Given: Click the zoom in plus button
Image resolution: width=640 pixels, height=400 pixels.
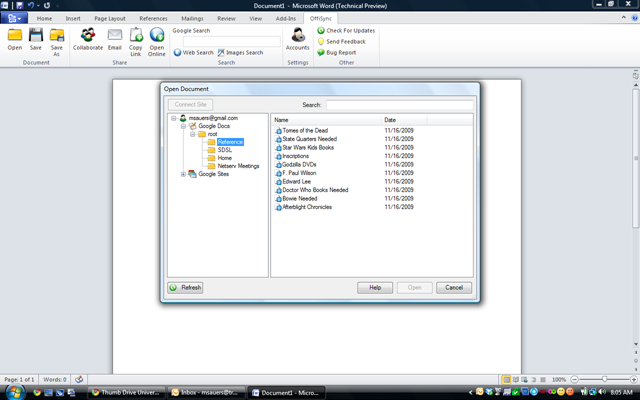Looking at the screenshot, I should 634,380.
